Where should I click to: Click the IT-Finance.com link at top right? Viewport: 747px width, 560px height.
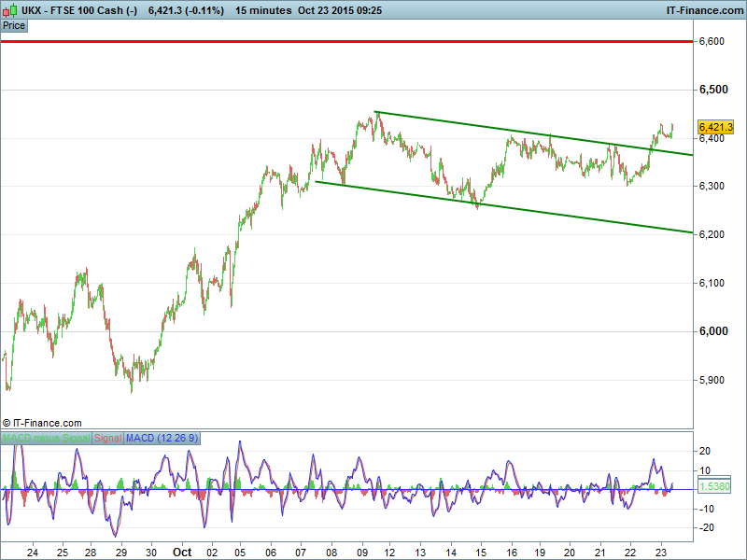pos(703,9)
